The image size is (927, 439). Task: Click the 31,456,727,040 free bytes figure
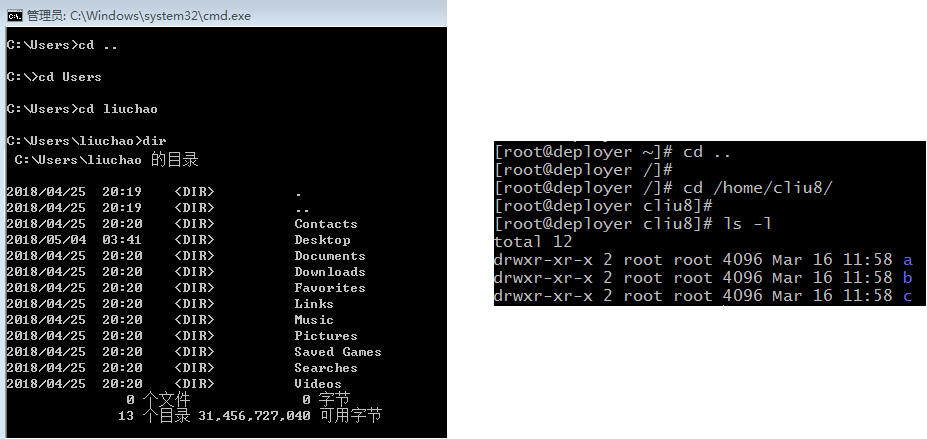click(x=254, y=415)
